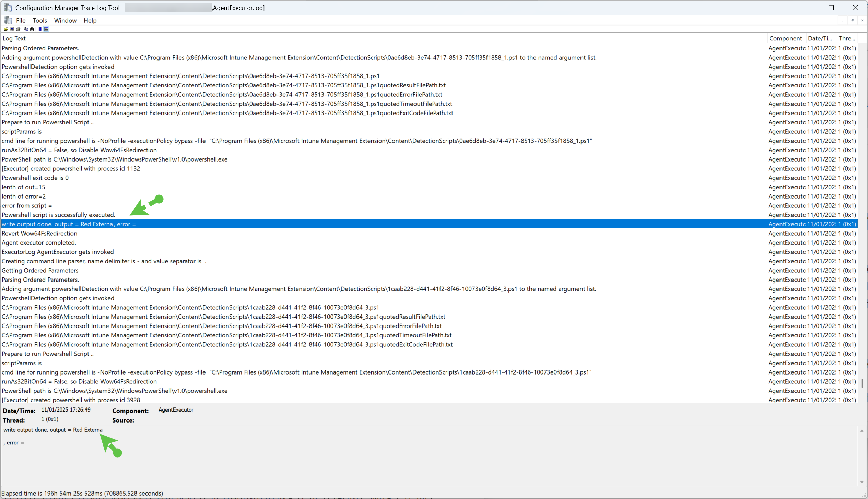Select row 'Revert Wow64FsRedirection'
Image resolution: width=868 pixels, height=499 pixels.
coord(429,233)
